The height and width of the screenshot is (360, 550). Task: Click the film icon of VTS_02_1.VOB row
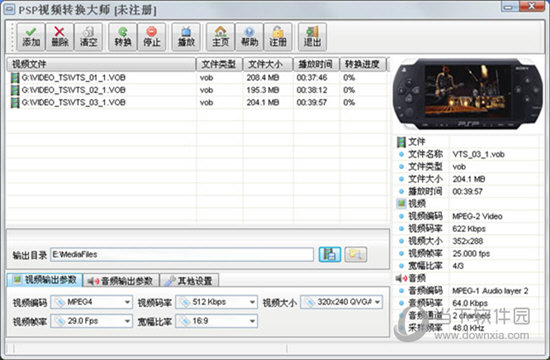(x=15, y=90)
